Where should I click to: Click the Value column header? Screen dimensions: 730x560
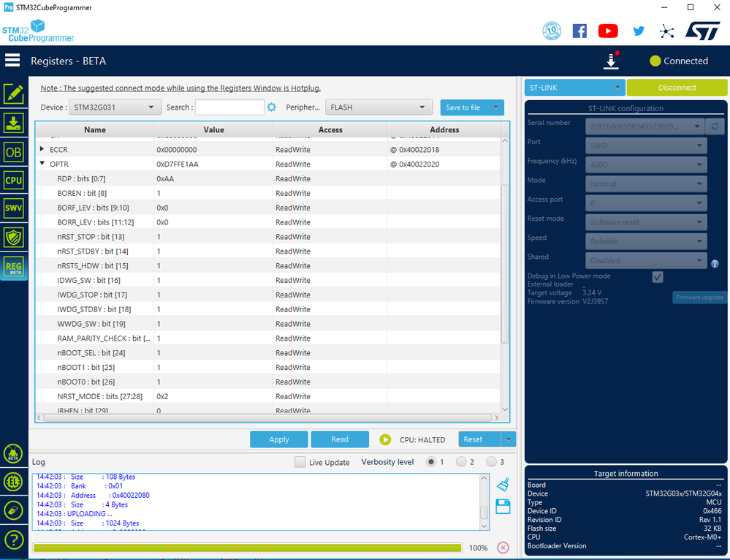point(213,130)
